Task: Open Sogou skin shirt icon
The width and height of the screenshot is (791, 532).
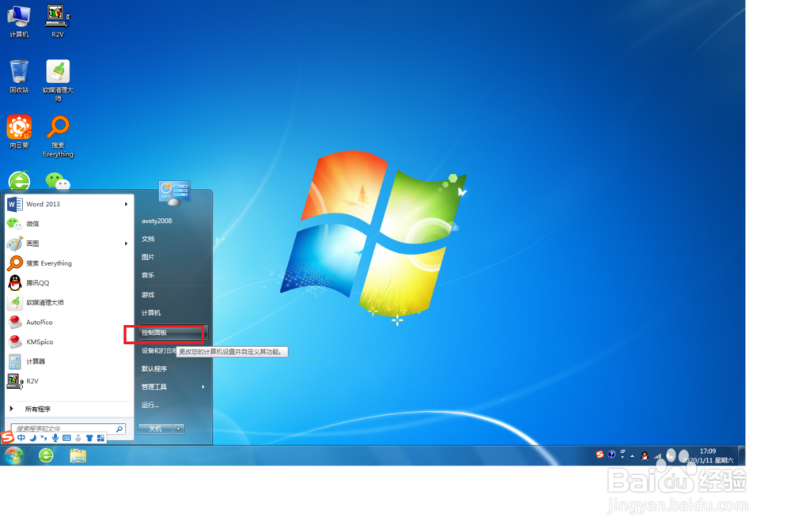Action: point(89,438)
